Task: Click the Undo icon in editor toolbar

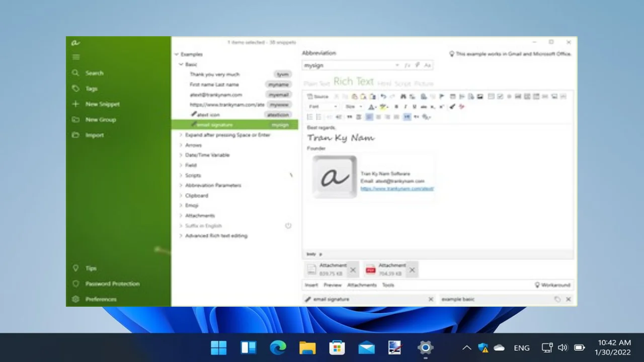Action: point(383,97)
